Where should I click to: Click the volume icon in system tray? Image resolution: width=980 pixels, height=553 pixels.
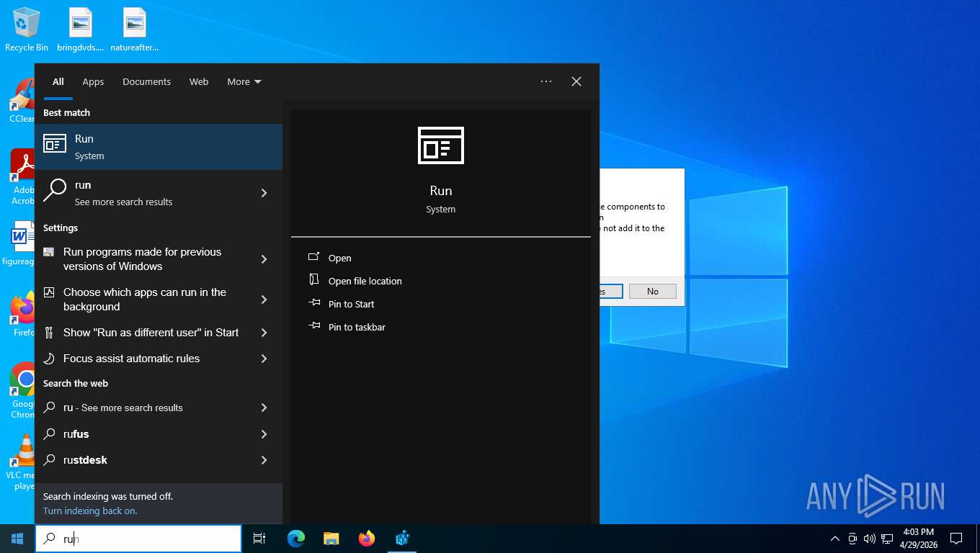tap(869, 539)
